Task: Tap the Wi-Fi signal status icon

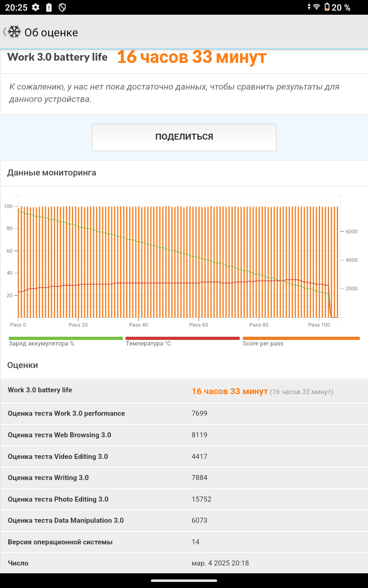Action: tap(316, 7)
